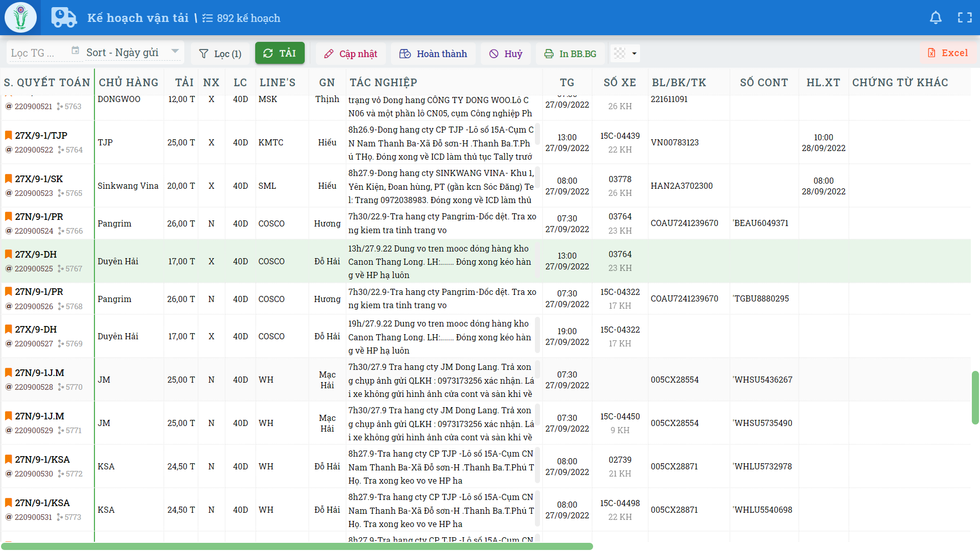This screenshot has height=551, width=980.
Task: Open Lọc (1) filter options
Action: click(x=220, y=54)
